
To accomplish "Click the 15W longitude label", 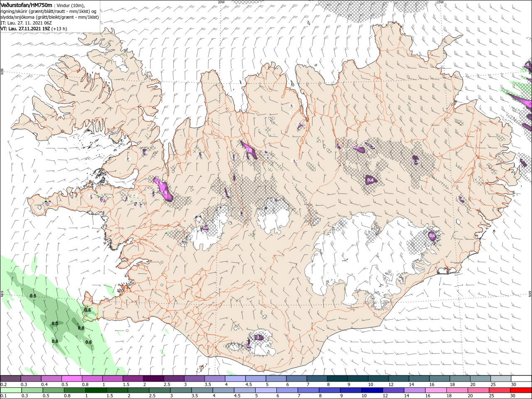I will [x=440, y=2].
